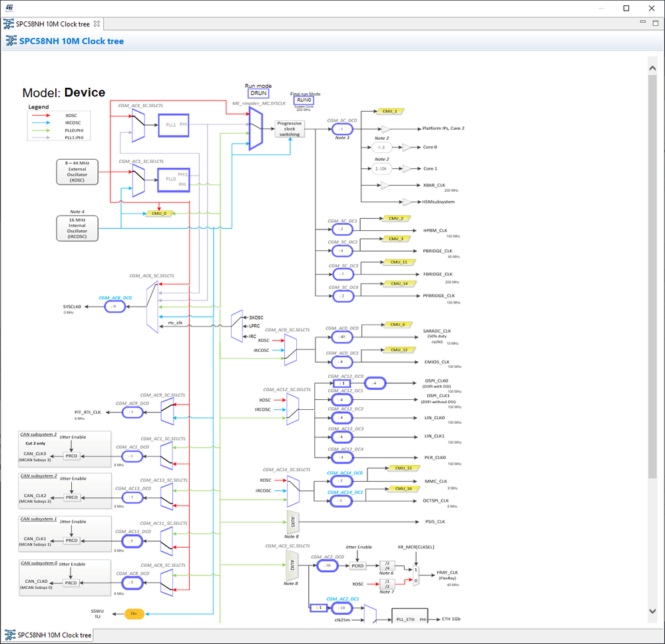Click the PLL1 block

click(x=174, y=125)
